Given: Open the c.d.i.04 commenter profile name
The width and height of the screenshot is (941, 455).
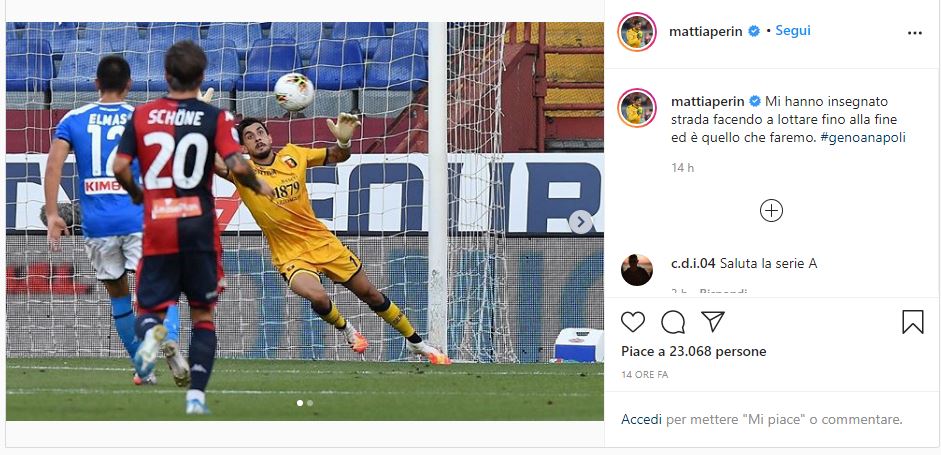Looking at the screenshot, I should (x=693, y=263).
